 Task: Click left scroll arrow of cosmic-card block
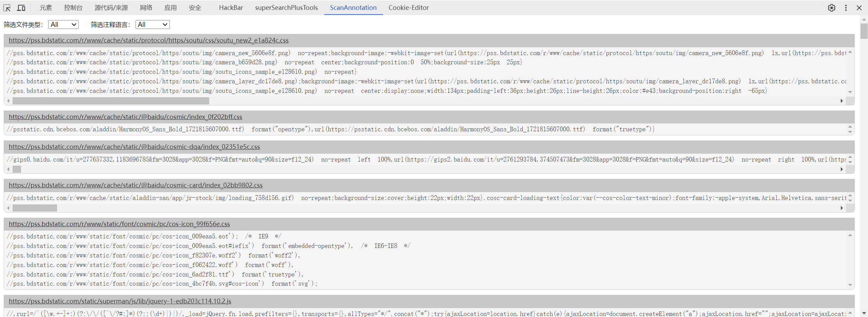click(x=8, y=208)
